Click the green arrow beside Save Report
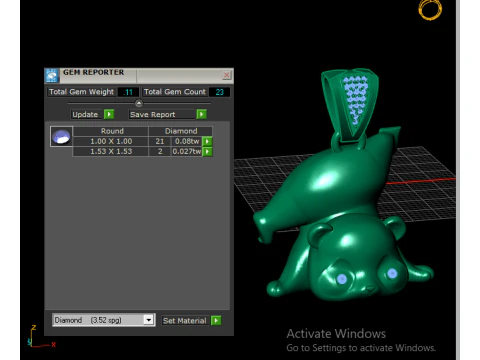The image size is (480, 360). click(201, 114)
